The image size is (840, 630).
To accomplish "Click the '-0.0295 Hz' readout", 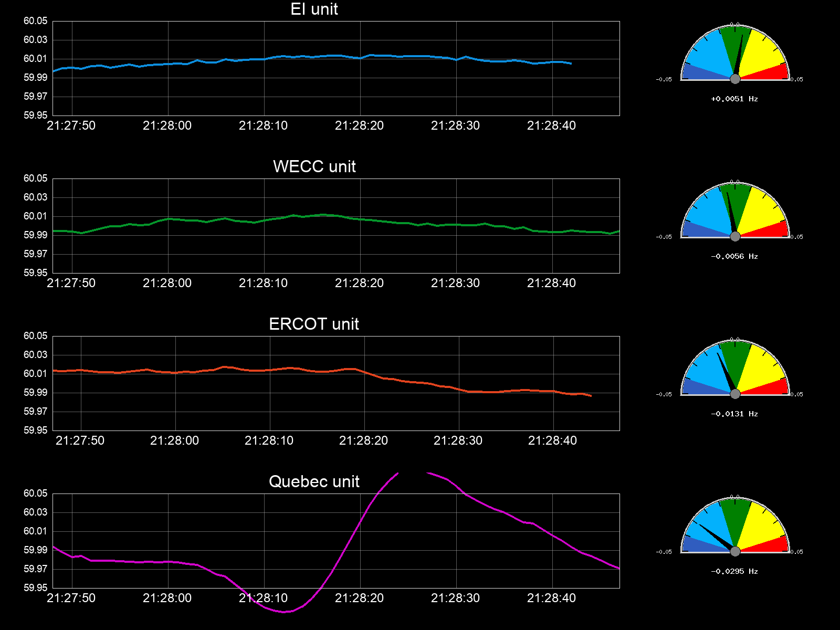I will click(x=734, y=571).
